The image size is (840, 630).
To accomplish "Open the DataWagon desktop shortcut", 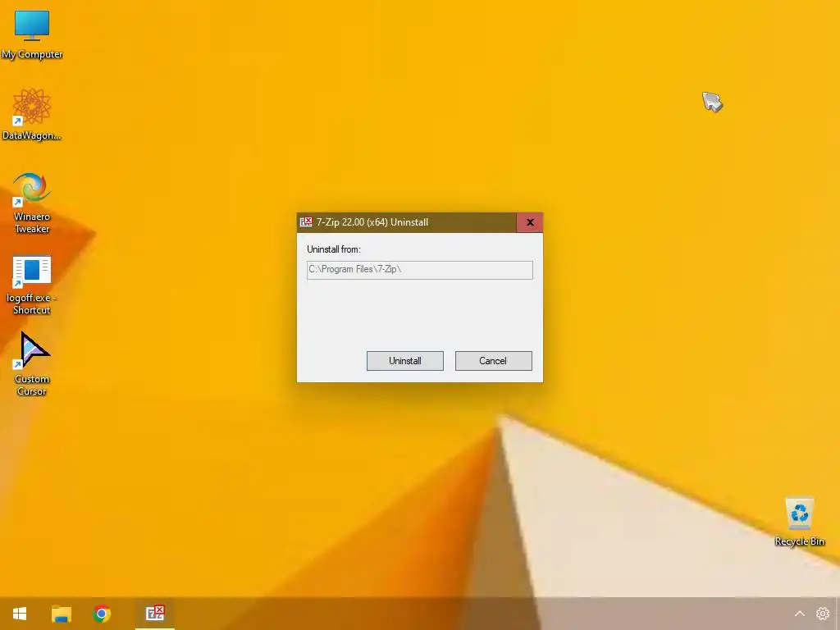I will 32,115.
